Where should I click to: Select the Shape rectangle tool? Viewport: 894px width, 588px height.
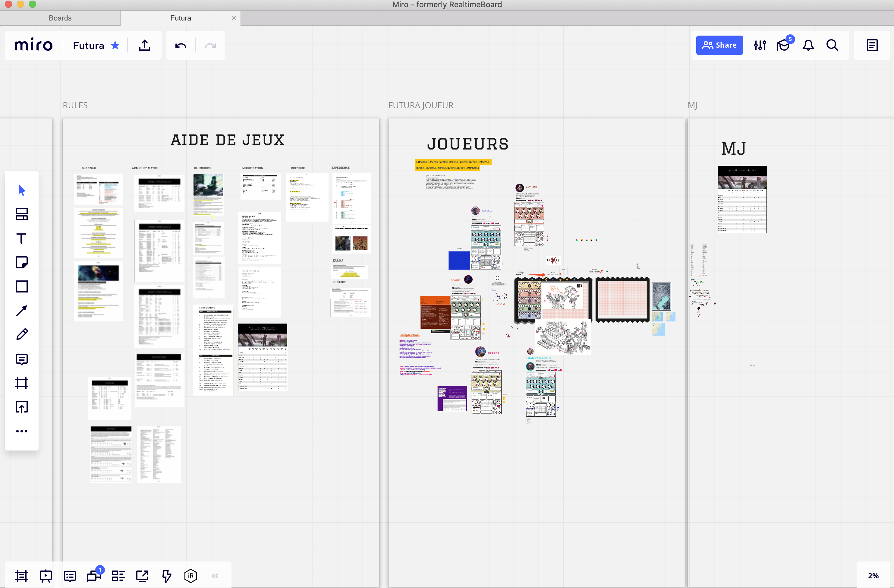tap(21, 287)
